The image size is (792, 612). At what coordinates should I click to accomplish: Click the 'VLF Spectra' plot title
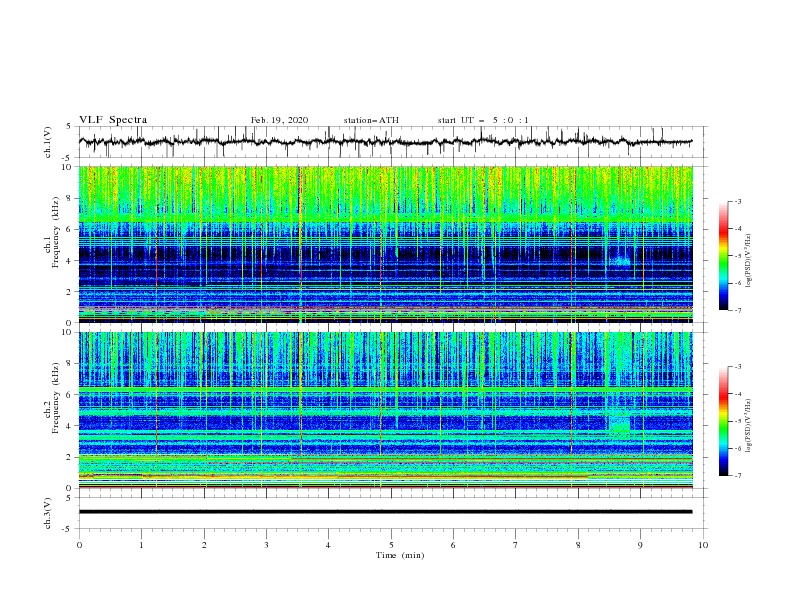pyautogui.click(x=113, y=120)
